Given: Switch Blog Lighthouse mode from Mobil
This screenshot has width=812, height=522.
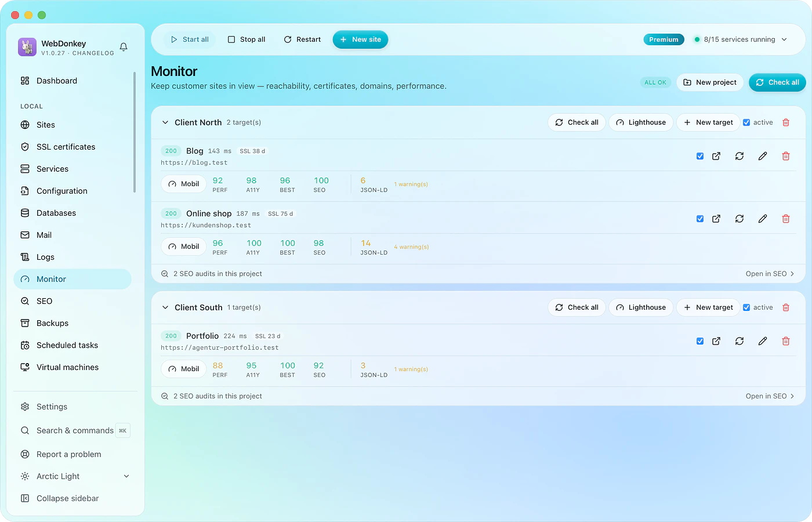Looking at the screenshot, I should [184, 184].
